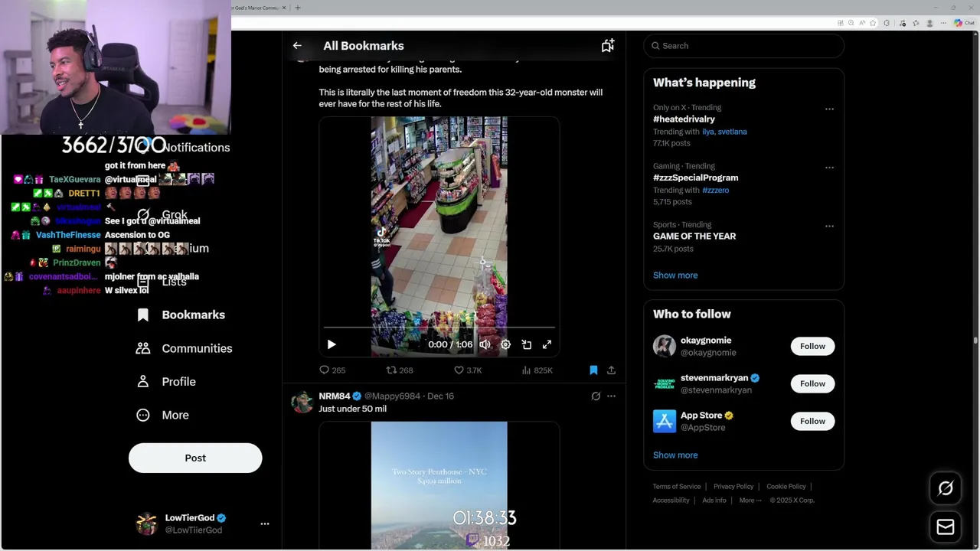Close the LowTierGod's Manor Community browser tab
The width and height of the screenshot is (980, 551).
tap(284, 8)
